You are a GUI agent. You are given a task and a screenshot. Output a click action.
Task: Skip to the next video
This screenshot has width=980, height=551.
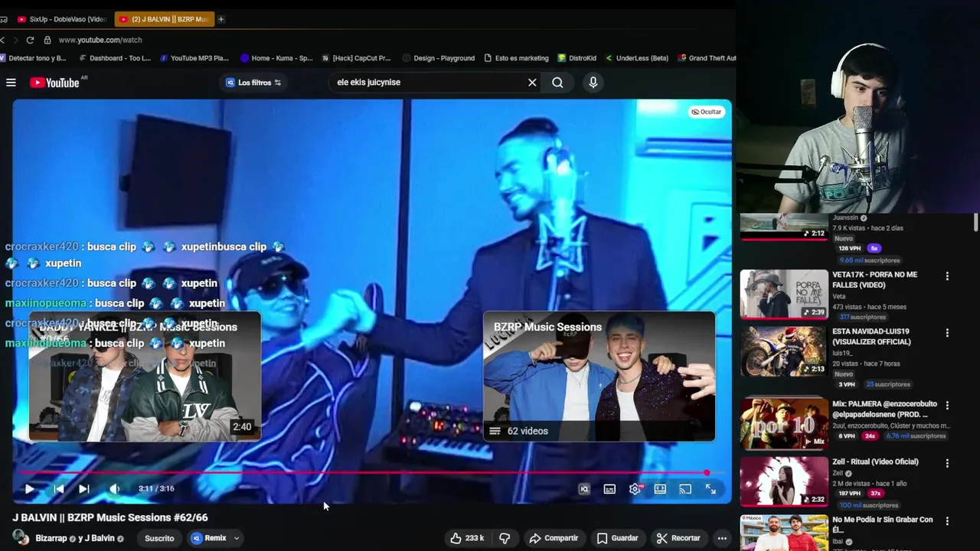(84, 489)
